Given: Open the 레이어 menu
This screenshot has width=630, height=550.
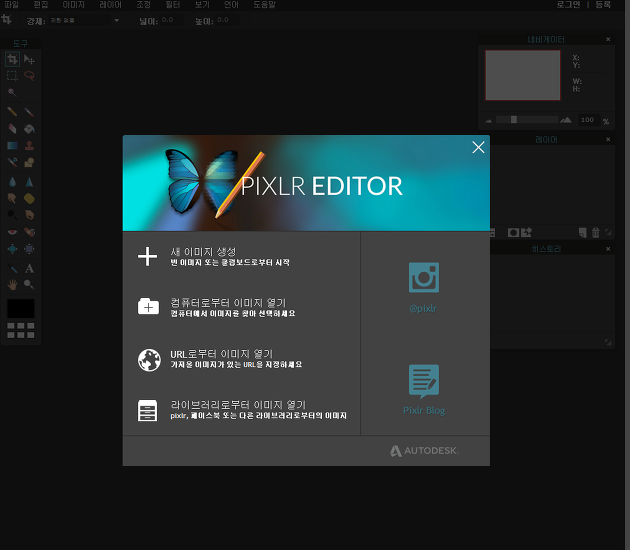Looking at the screenshot, I should click(x=110, y=5).
